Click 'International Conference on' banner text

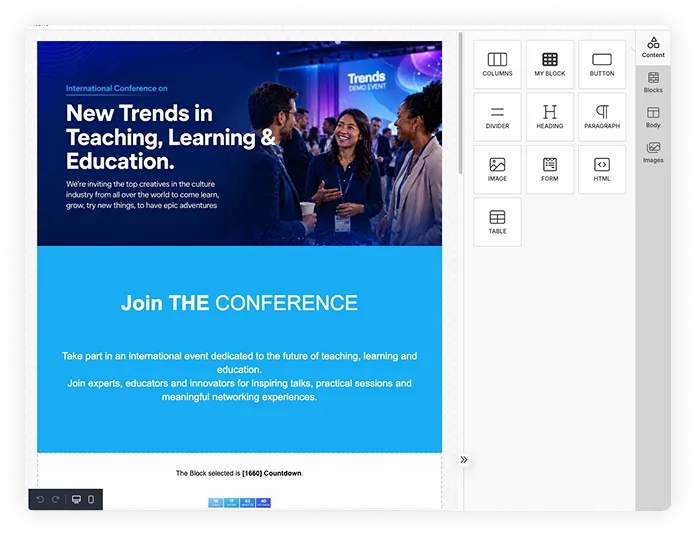[116, 88]
